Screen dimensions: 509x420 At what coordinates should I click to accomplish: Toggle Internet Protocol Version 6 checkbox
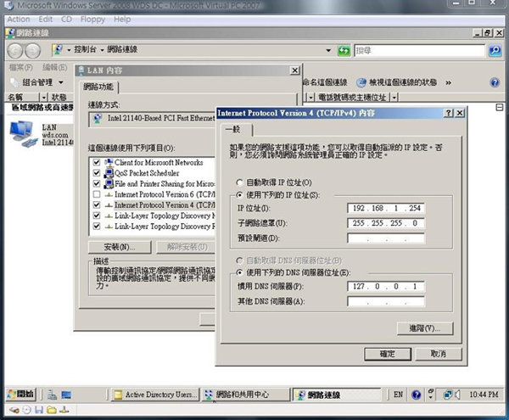[x=96, y=194]
